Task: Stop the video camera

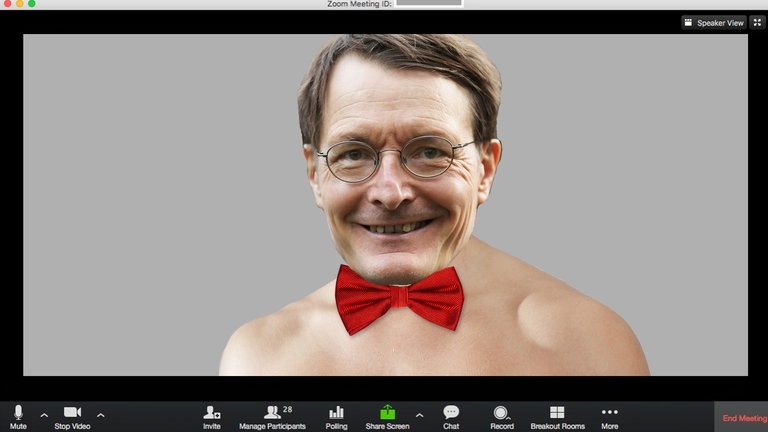Action: [72, 417]
